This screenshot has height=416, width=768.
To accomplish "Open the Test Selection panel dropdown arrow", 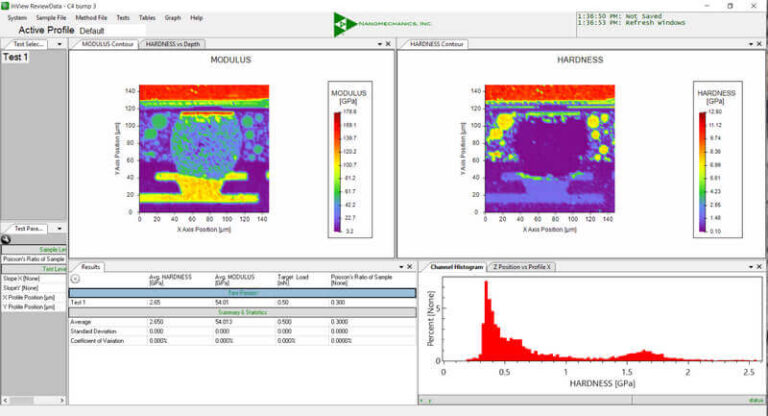I will pos(55,45).
